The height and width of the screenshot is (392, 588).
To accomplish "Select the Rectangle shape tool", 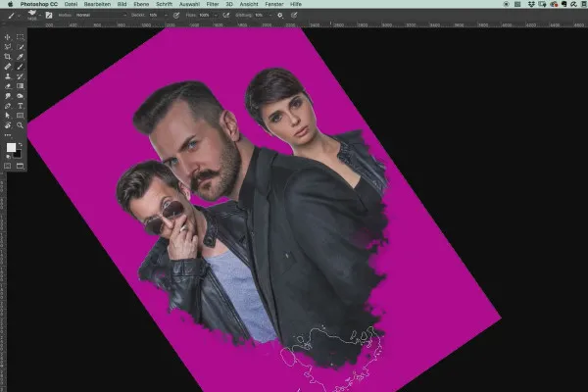I will coord(20,116).
